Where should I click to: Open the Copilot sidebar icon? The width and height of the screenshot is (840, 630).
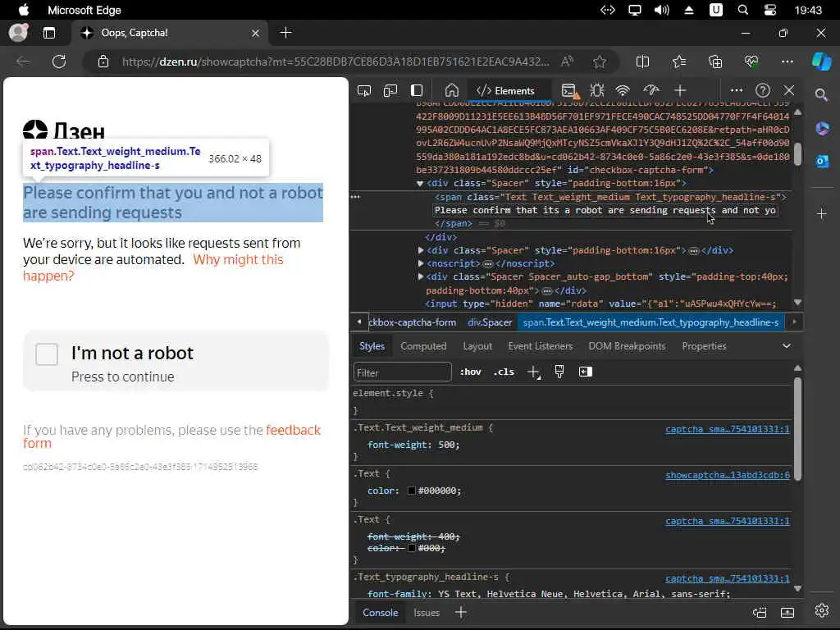[822, 62]
